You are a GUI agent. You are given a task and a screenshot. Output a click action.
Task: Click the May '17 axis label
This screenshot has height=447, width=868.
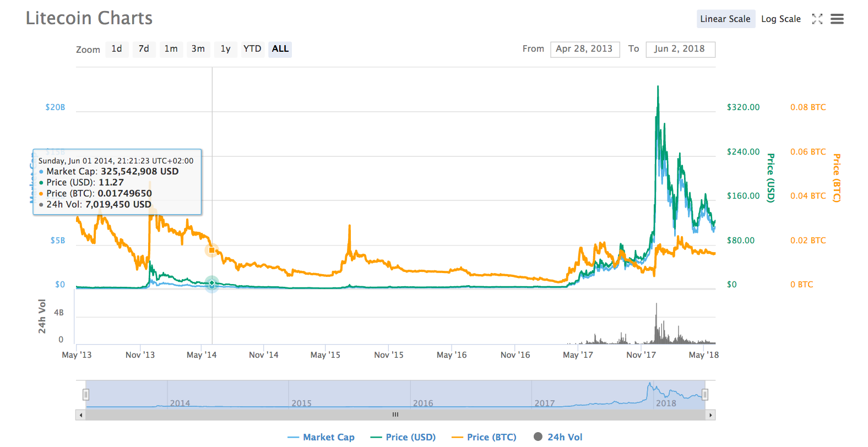pos(578,355)
